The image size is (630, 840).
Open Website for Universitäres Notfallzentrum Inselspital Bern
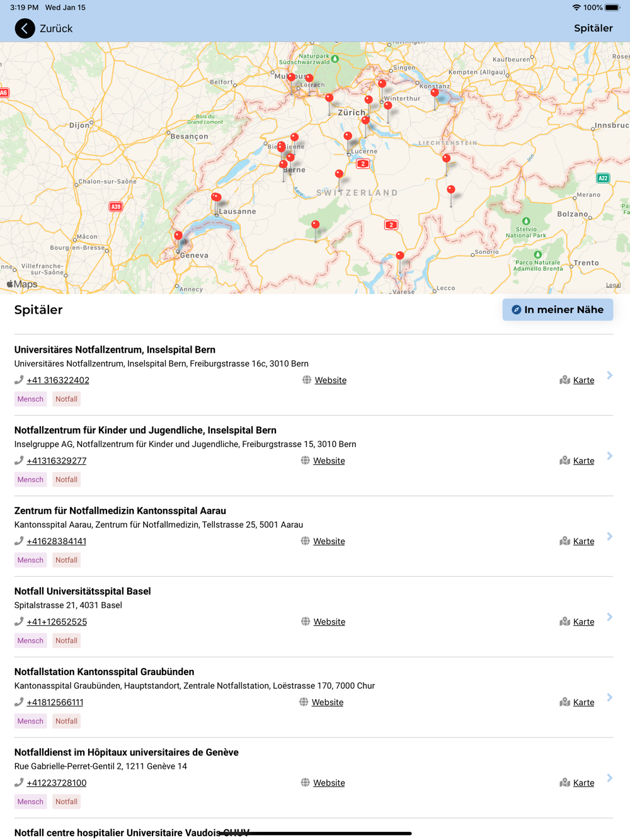point(331,380)
